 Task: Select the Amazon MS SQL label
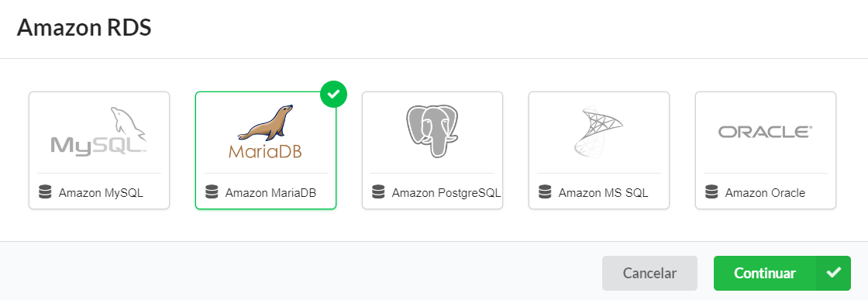[x=603, y=193]
